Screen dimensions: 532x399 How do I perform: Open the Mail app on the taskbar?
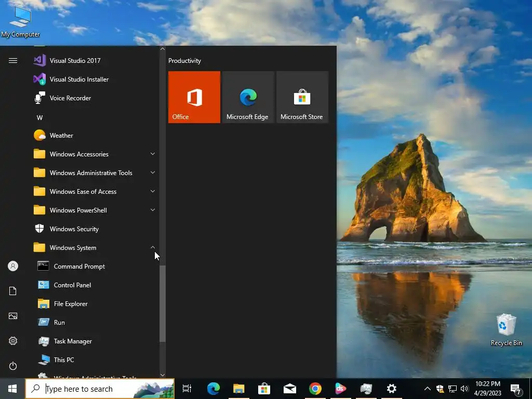pyautogui.click(x=290, y=389)
